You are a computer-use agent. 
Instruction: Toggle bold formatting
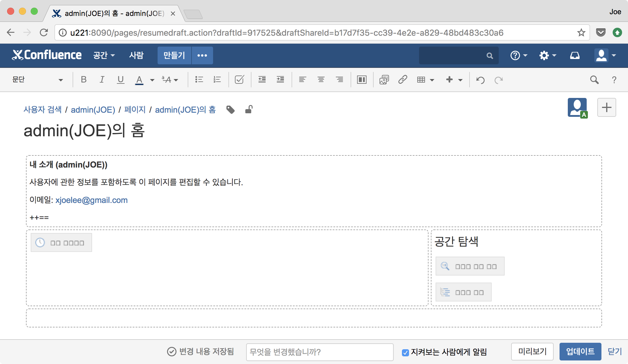click(84, 80)
